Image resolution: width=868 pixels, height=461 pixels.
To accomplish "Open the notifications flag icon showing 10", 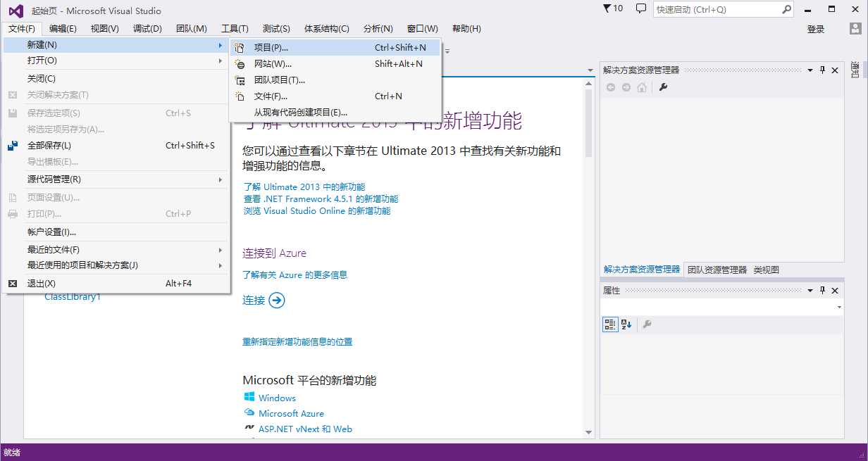I will 613,8.
